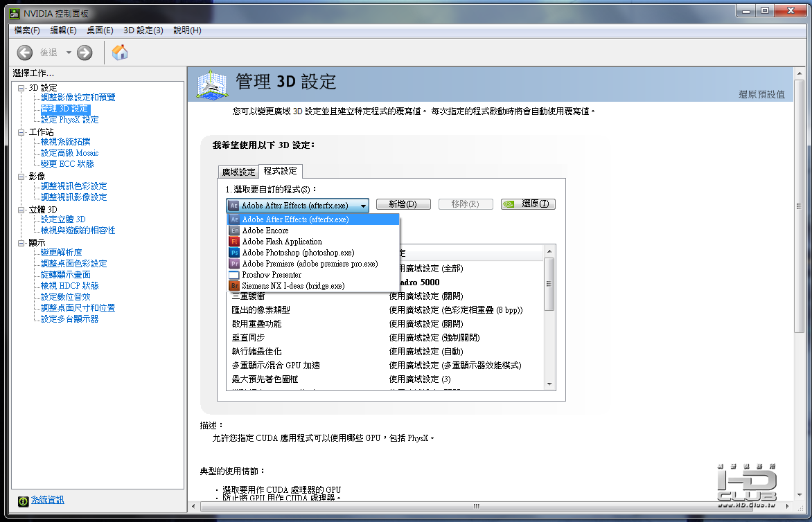This screenshot has height=522, width=812.
Task: Open 旋轉顯示畫面 task
Action: 66,275
